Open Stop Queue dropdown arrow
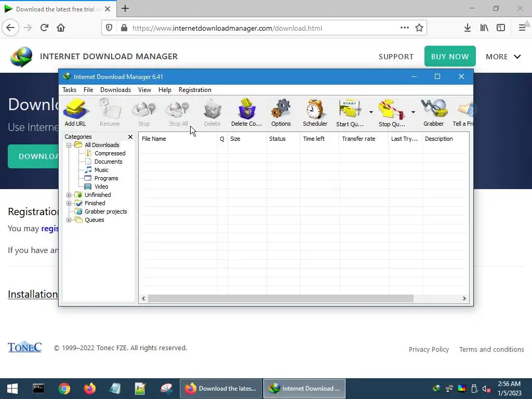Screen dimensions: 532x399 tap(413, 112)
